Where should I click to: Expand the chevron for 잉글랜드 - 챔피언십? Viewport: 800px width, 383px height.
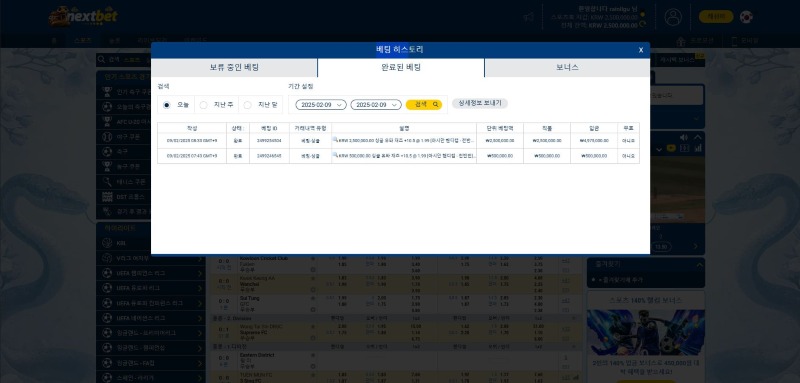tap(200, 348)
